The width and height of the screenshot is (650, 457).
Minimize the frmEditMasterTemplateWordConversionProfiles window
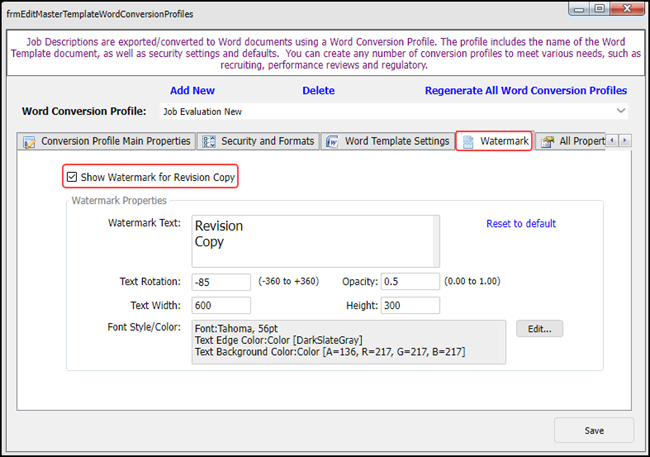[579, 9]
